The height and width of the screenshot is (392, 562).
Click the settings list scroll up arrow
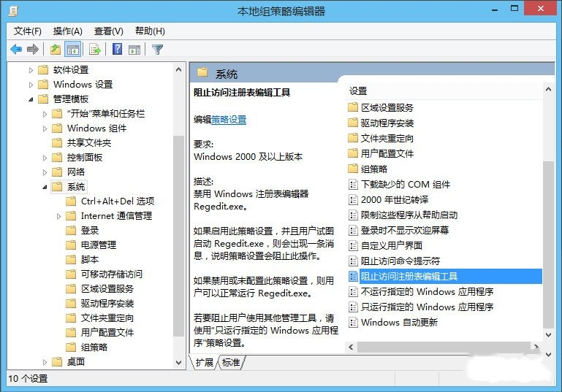pos(548,90)
